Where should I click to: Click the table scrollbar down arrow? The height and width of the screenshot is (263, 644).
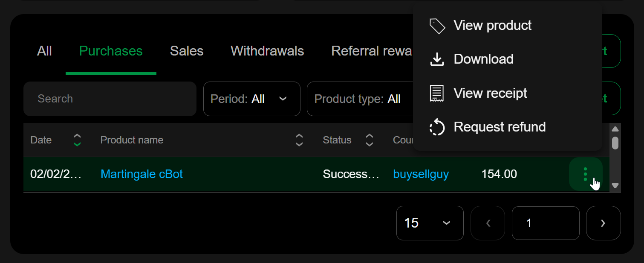(x=615, y=186)
